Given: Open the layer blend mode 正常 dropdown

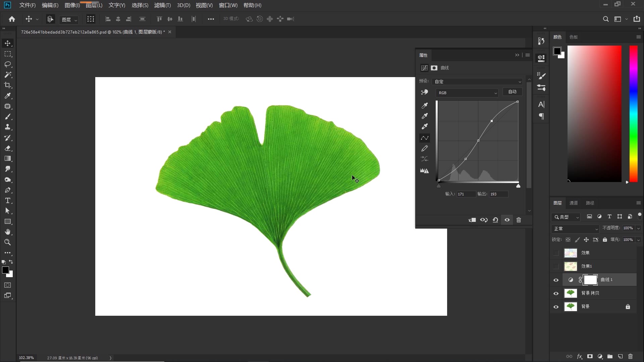Looking at the screenshot, I should [575, 229].
